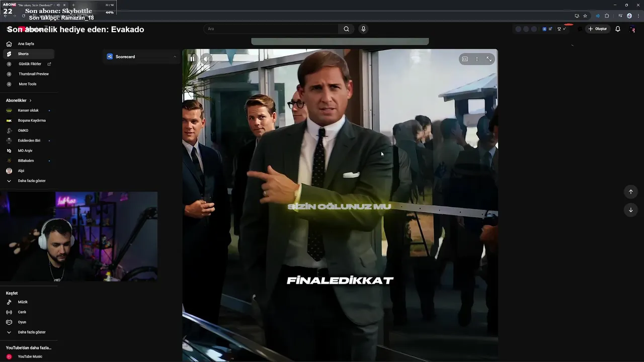
Task: Click Oluştur create button
Action: (598, 29)
